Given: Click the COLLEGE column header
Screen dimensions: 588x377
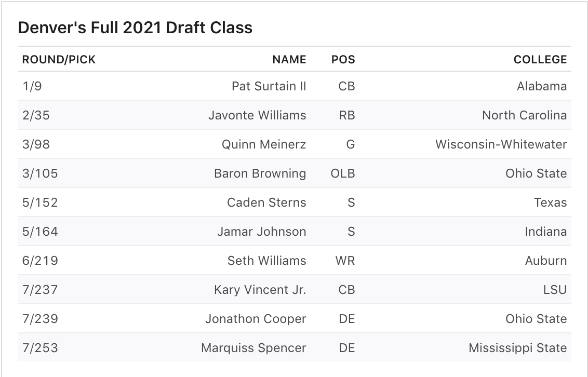Looking at the screenshot, I should click(540, 60).
